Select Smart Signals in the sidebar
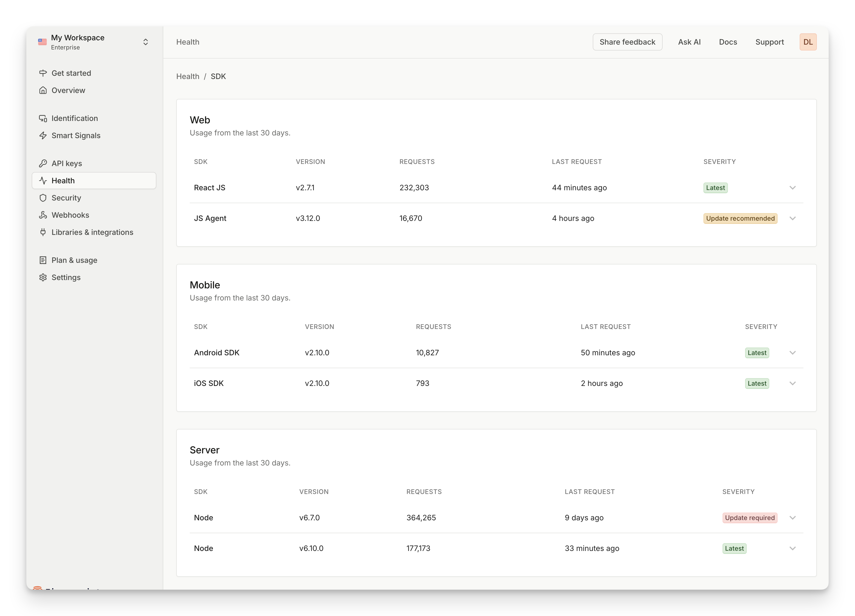Screen dimensions: 855x616 pos(76,135)
